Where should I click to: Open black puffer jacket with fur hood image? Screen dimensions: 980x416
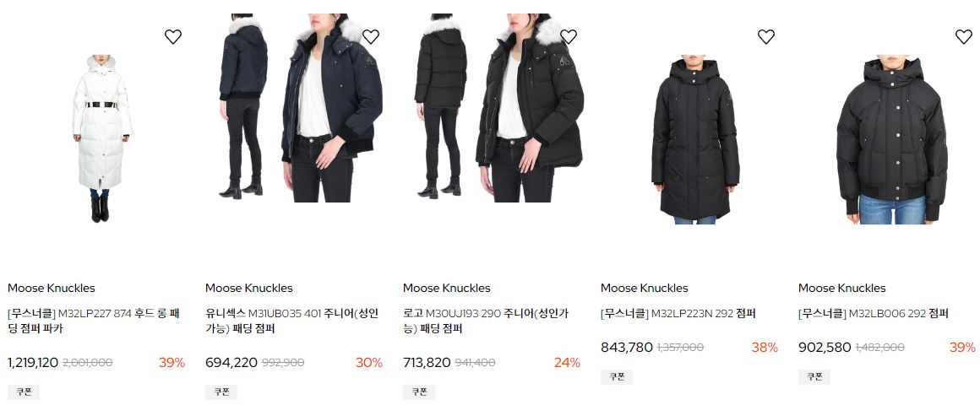[x=498, y=107]
